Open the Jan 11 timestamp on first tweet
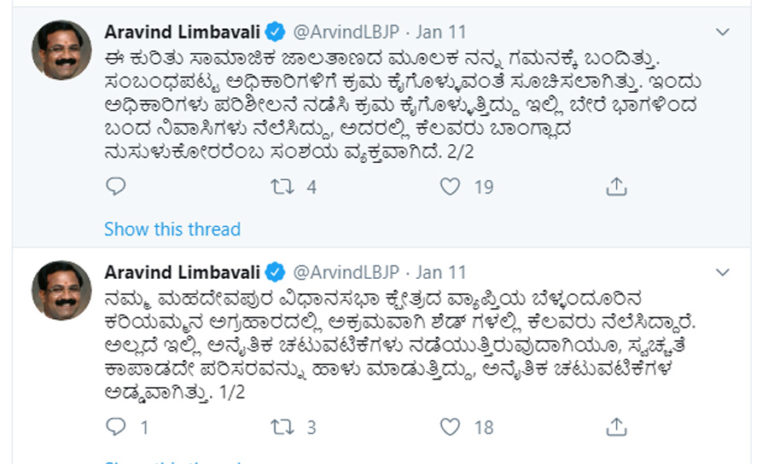 pos(440,31)
